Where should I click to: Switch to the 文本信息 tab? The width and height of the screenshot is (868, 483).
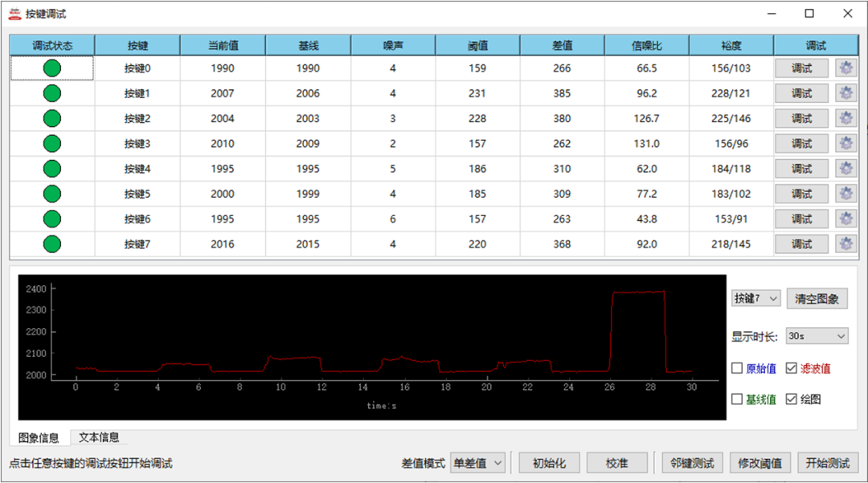tap(99, 438)
